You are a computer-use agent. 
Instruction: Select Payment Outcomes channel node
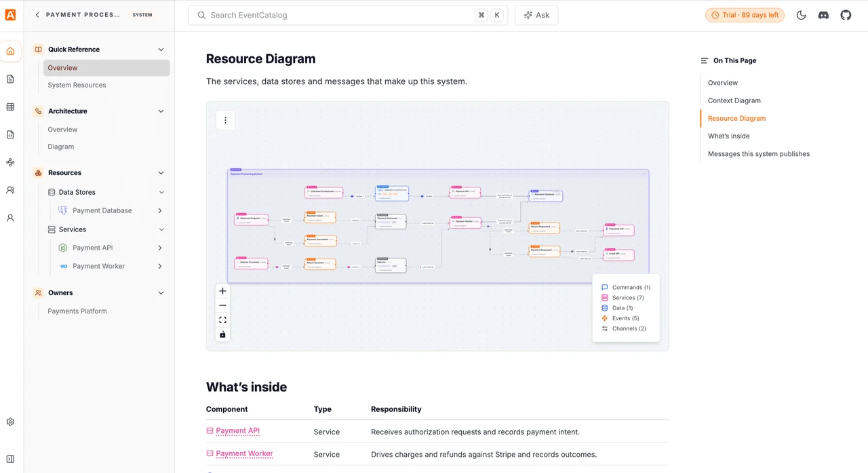tap(391, 220)
